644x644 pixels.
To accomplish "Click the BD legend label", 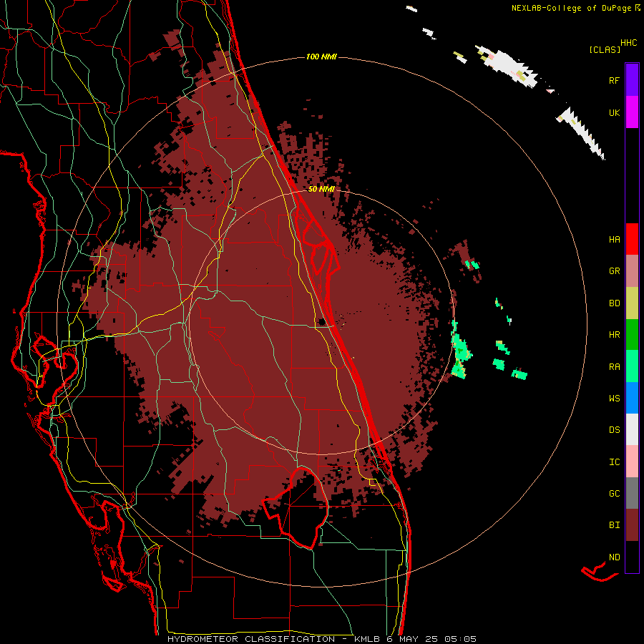I will coord(614,303).
